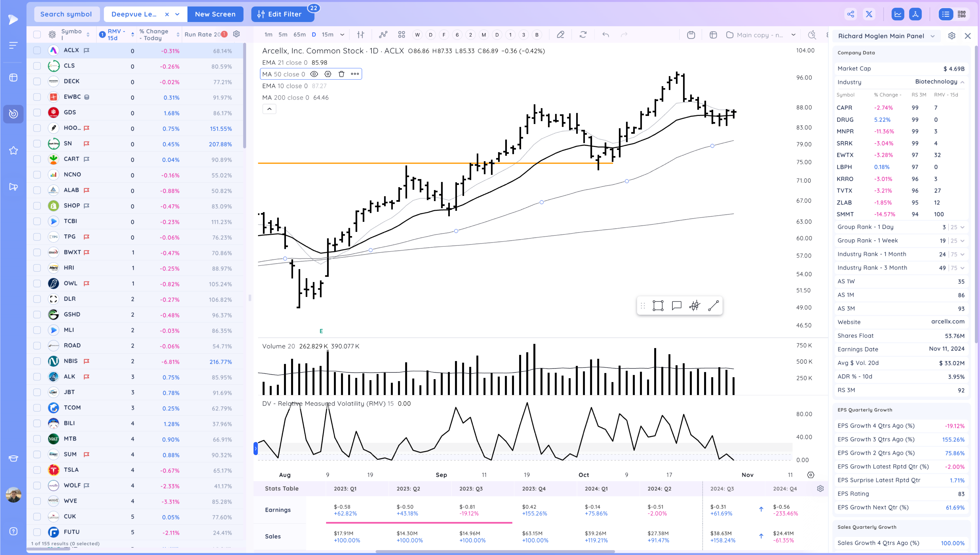
Task: Click the undo arrow in the chart toolbar
Action: (x=605, y=35)
